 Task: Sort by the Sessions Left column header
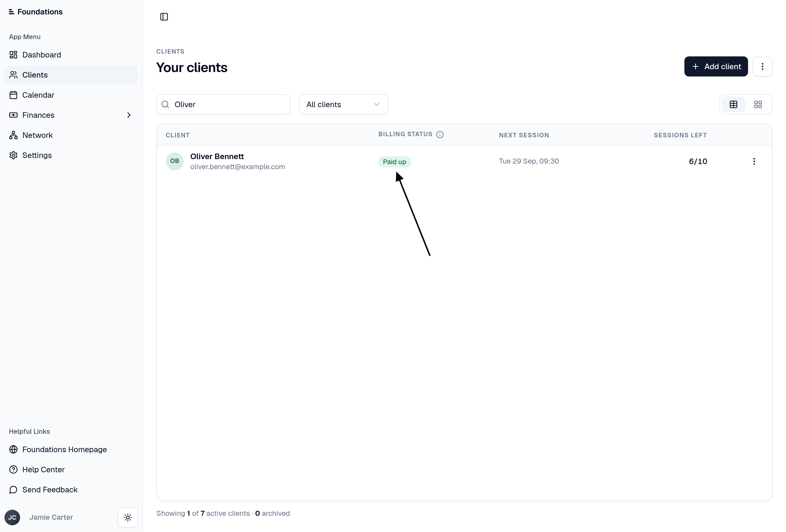(680, 135)
